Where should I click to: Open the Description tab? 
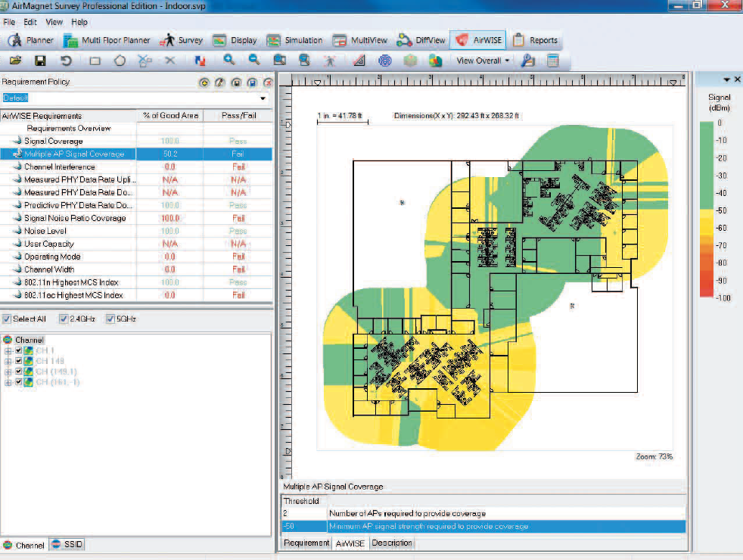click(x=392, y=543)
